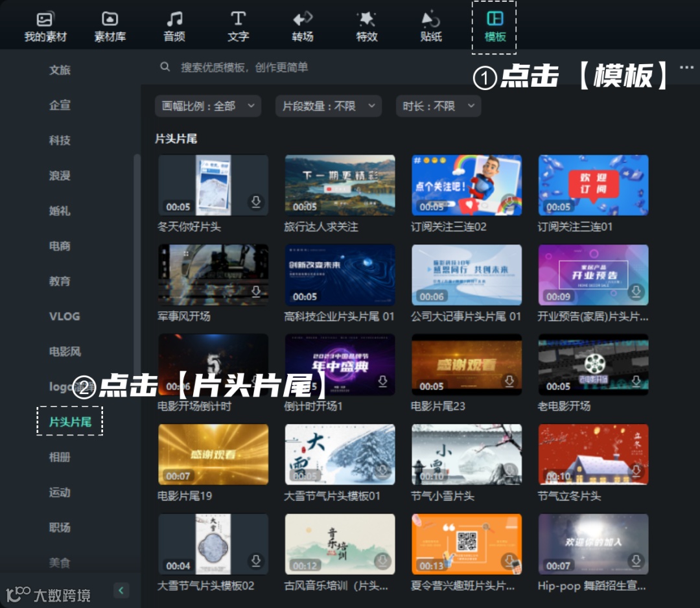Switch to the 片头片尾 category
The height and width of the screenshot is (608, 700).
coord(69,421)
